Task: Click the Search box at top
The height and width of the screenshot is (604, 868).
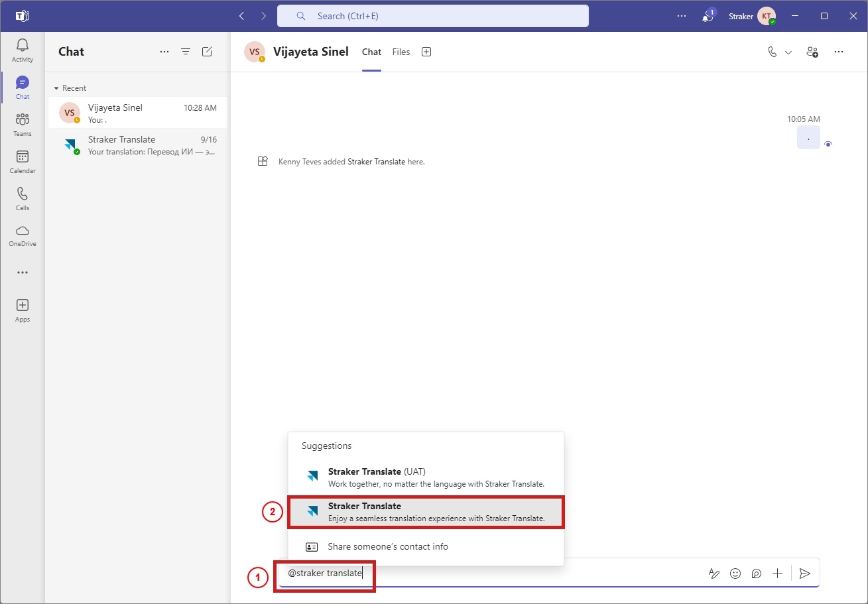Action: (433, 16)
